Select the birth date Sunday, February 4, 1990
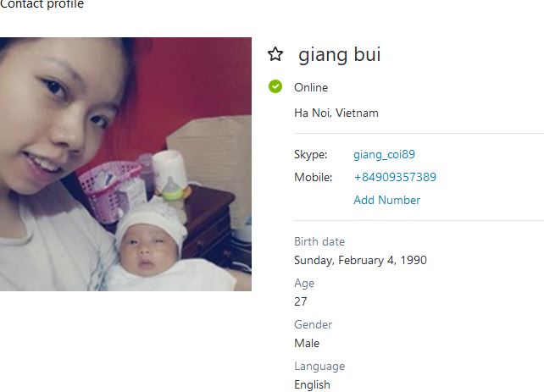This screenshot has height=392, width=544. point(360,260)
